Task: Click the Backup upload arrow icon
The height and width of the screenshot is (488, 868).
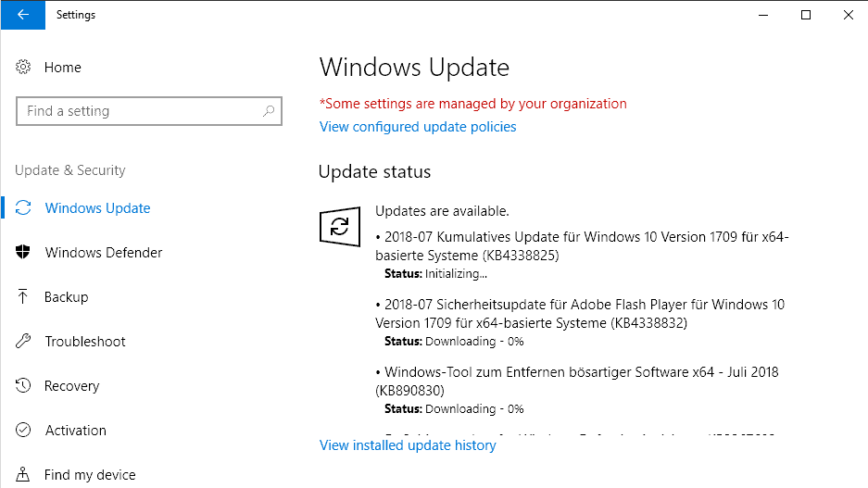Action: (x=23, y=296)
